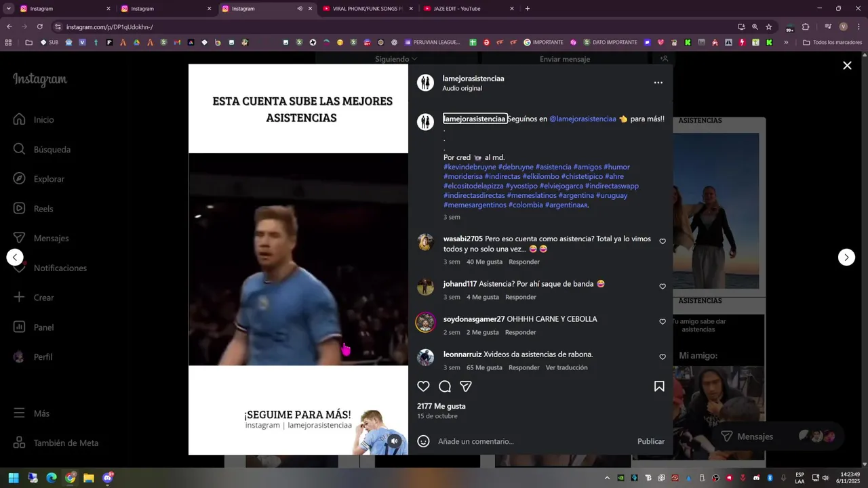The image size is (868, 488).
Task: Open Más menu in sidebar
Action: coord(32,413)
